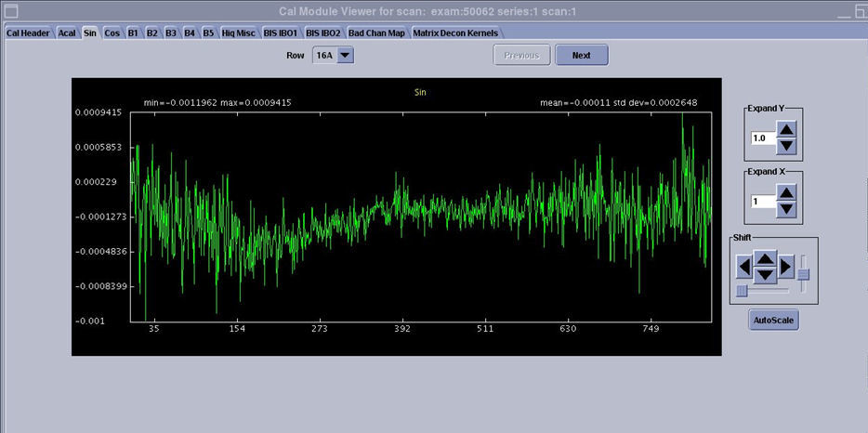Click the vertical Shift slider handle
Viewport: 868px width, 433px height.
coord(804,273)
